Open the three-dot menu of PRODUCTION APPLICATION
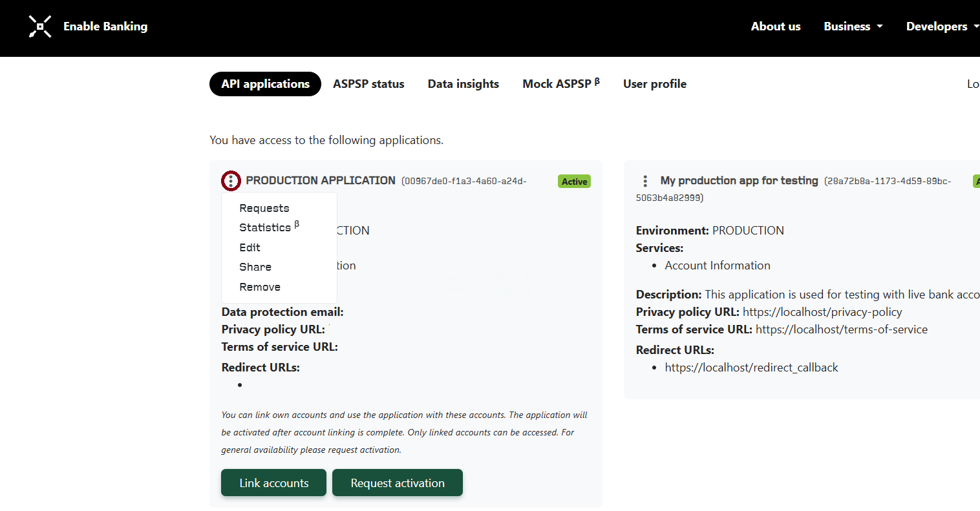980x511 pixels. [x=231, y=181]
